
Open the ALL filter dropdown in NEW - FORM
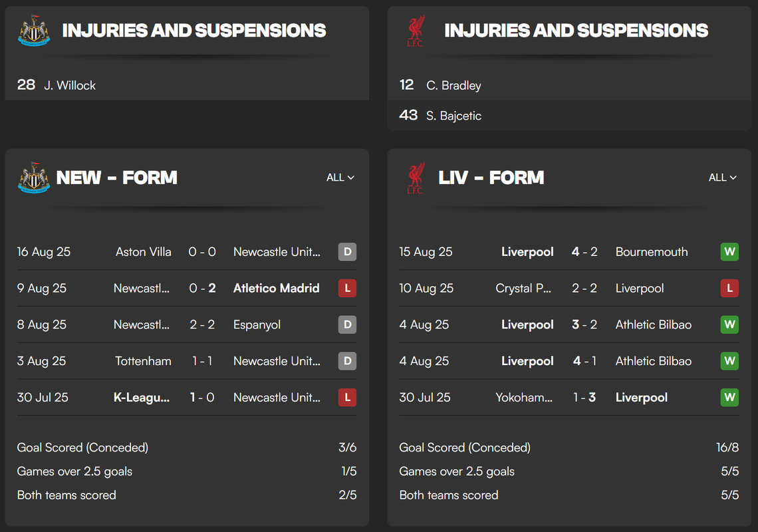[x=340, y=178]
